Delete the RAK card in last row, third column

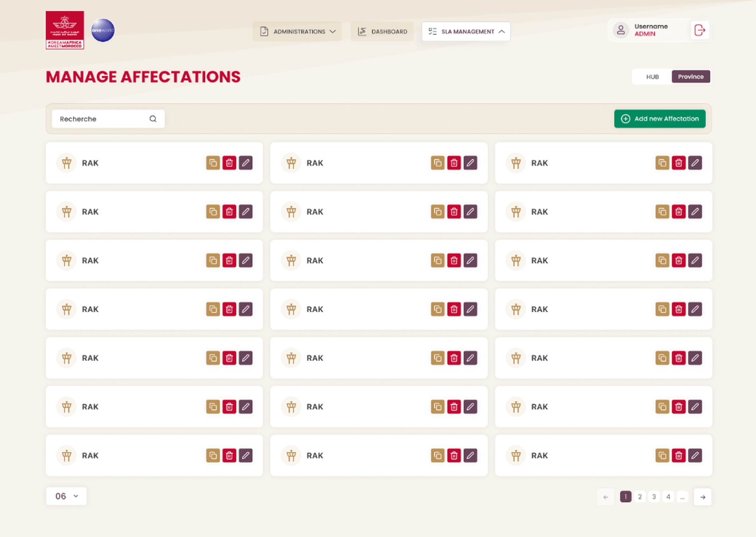[678, 455]
